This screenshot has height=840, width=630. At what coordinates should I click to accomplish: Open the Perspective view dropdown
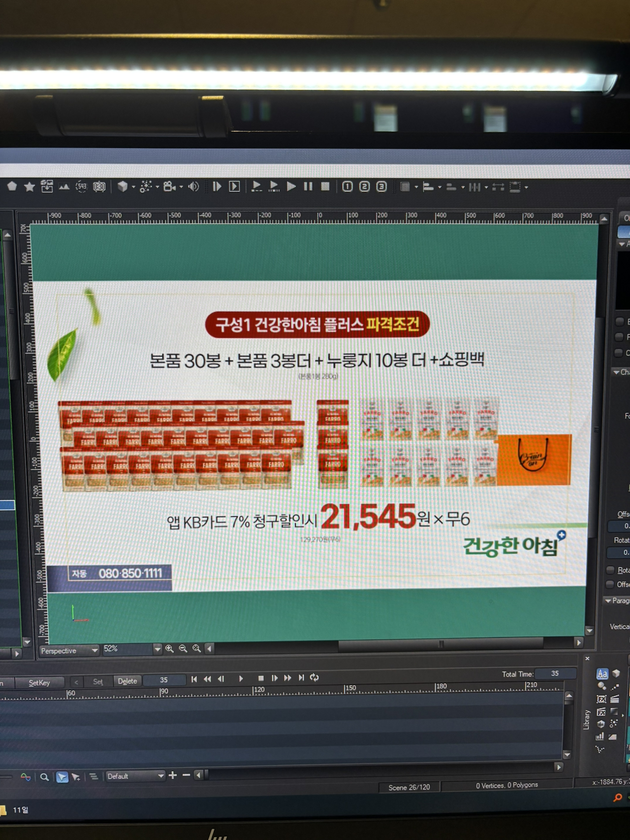pos(69,650)
